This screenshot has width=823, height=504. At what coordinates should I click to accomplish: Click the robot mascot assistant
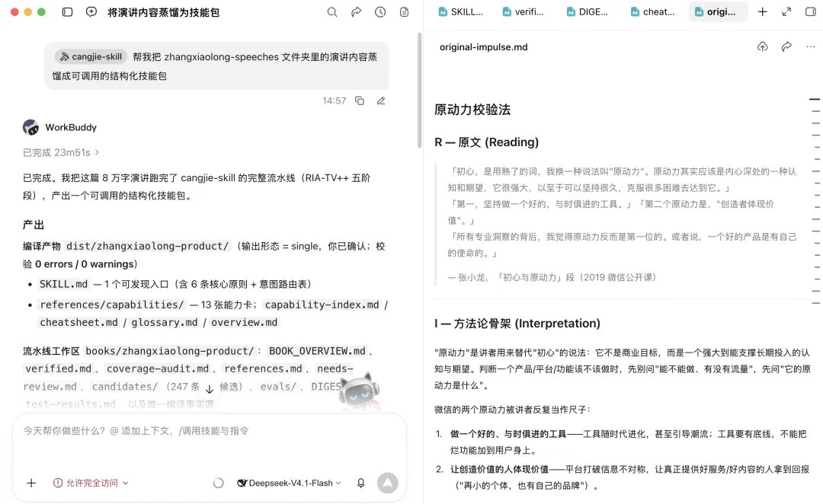click(359, 393)
